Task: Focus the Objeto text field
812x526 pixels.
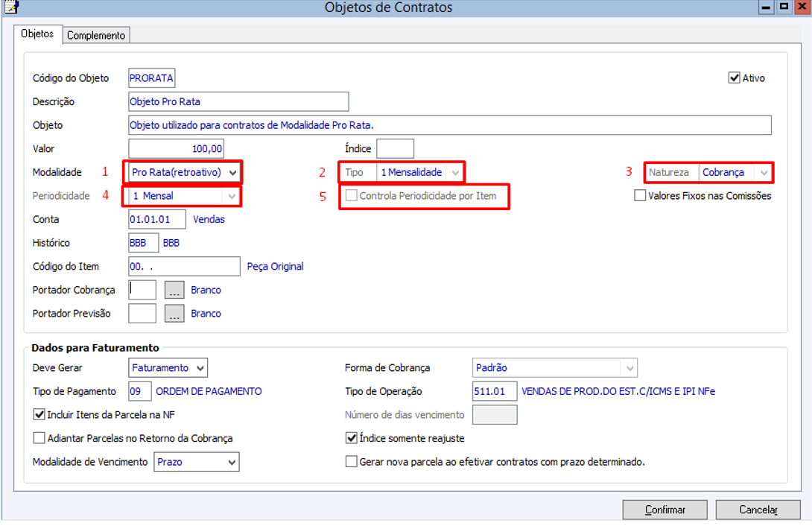Action: pyautogui.click(x=450, y=125)
